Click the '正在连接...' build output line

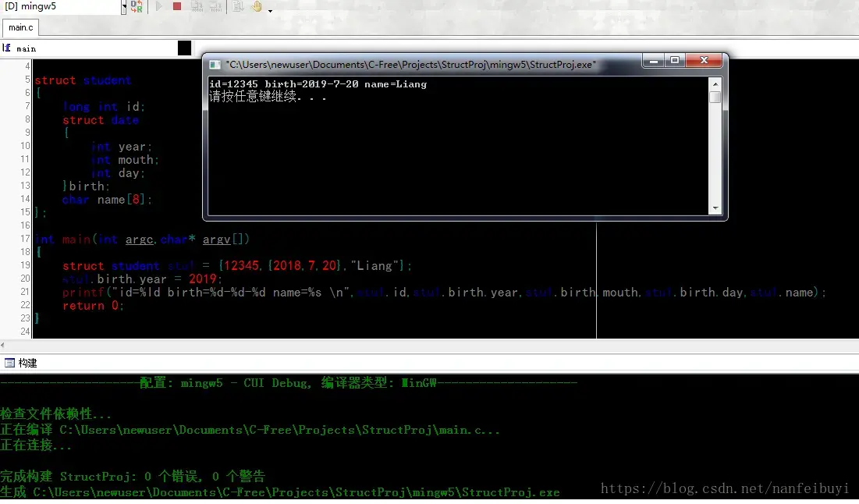point(36,445)
